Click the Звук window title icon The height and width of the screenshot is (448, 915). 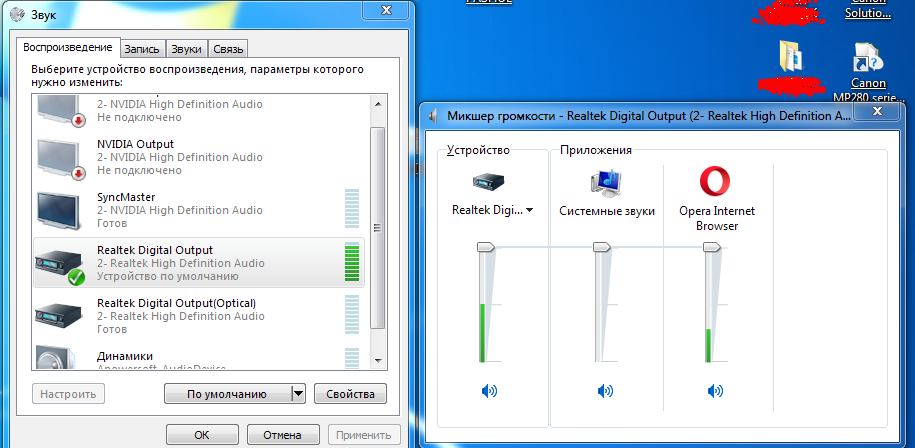[x=18, y=14]
